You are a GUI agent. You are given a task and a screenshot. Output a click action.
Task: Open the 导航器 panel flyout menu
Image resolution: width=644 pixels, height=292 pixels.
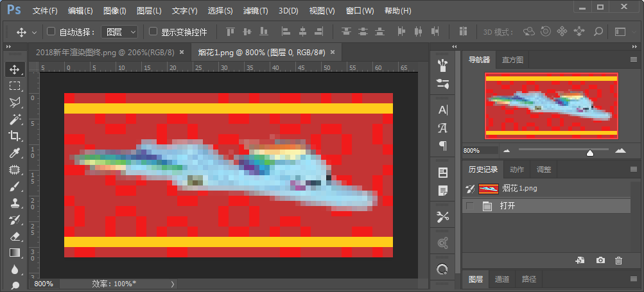(634, 60)
